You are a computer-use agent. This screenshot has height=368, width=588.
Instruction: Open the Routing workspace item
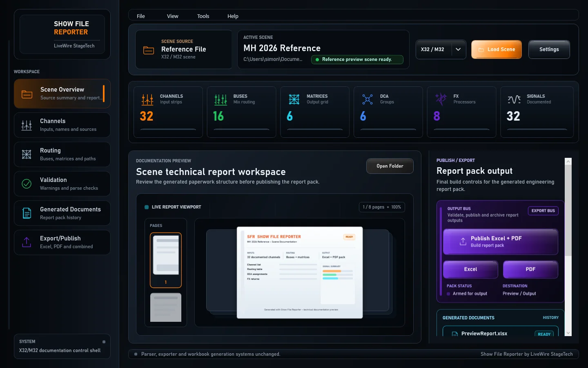click(x=62, y=155)
